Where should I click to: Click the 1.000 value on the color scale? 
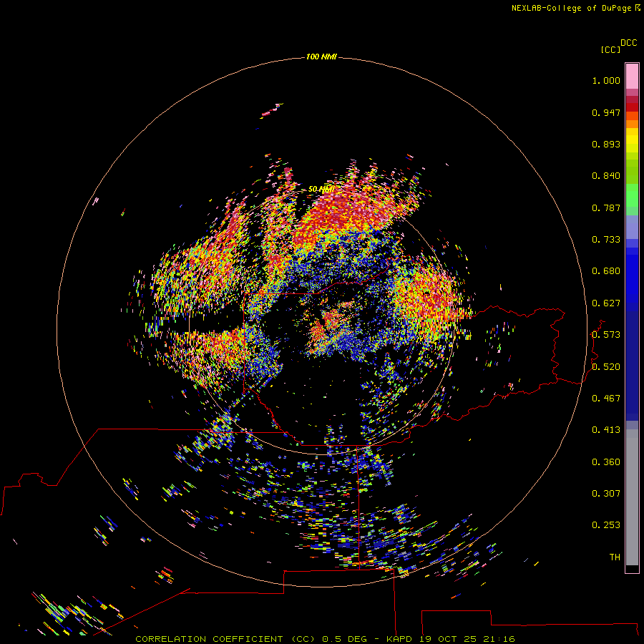606,80
